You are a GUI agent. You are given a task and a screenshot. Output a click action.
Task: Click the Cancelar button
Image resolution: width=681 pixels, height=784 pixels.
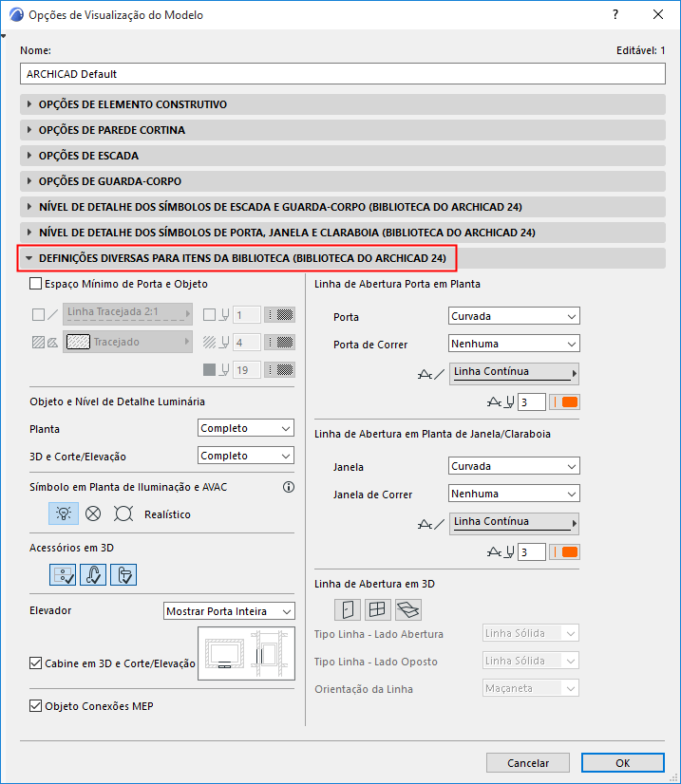click(528, 762)
